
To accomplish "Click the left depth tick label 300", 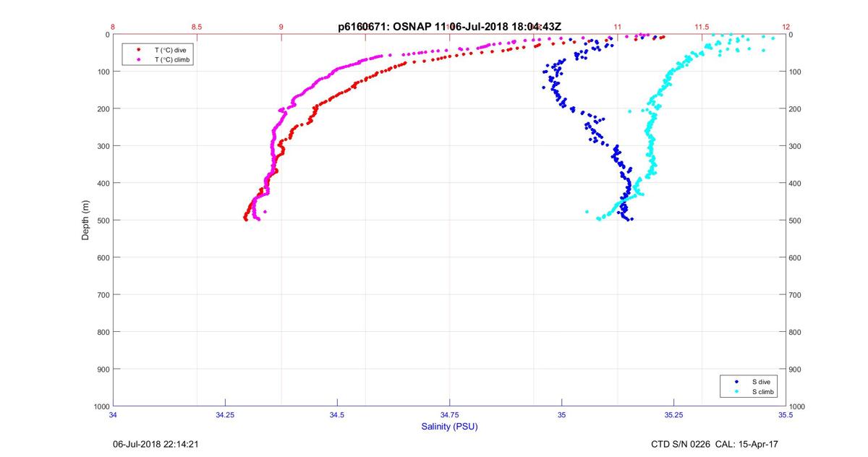I will pyautogui.click(x=103, y=146).
